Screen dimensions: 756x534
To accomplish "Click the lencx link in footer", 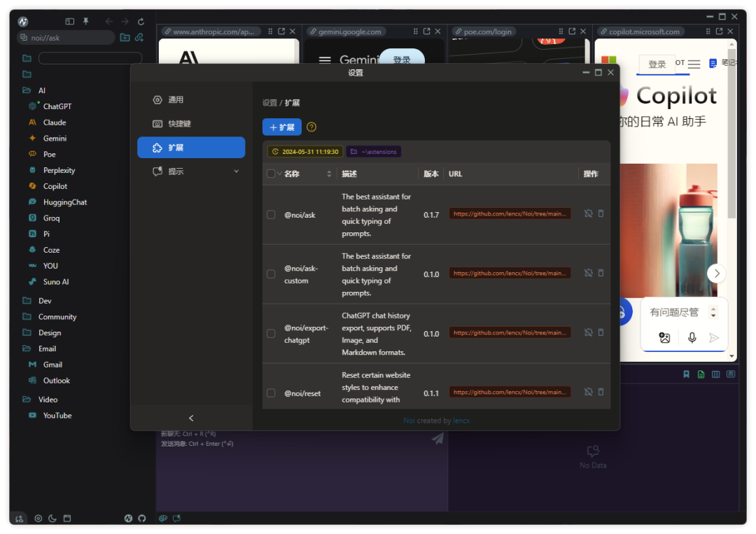I will click(x=461, y=421).
